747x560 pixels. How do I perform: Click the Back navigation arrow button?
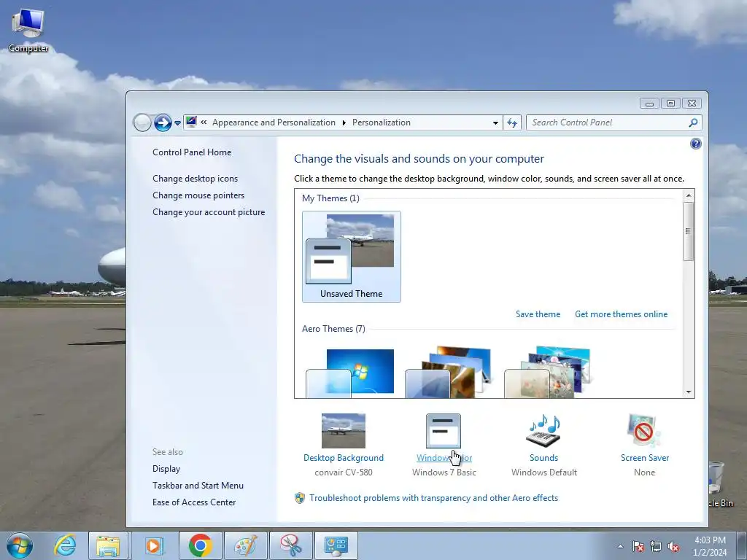pos(142,122)
